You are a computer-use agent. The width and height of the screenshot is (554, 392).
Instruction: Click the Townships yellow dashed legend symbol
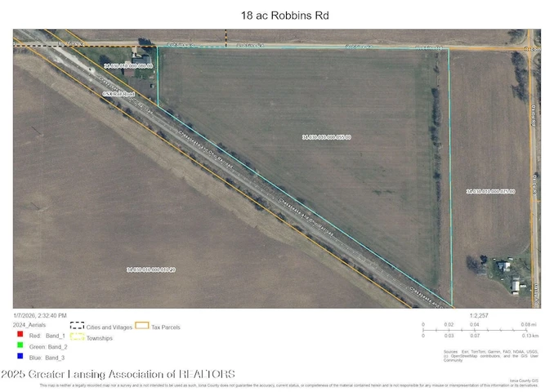pyautogui.click(x=76, y=336)
